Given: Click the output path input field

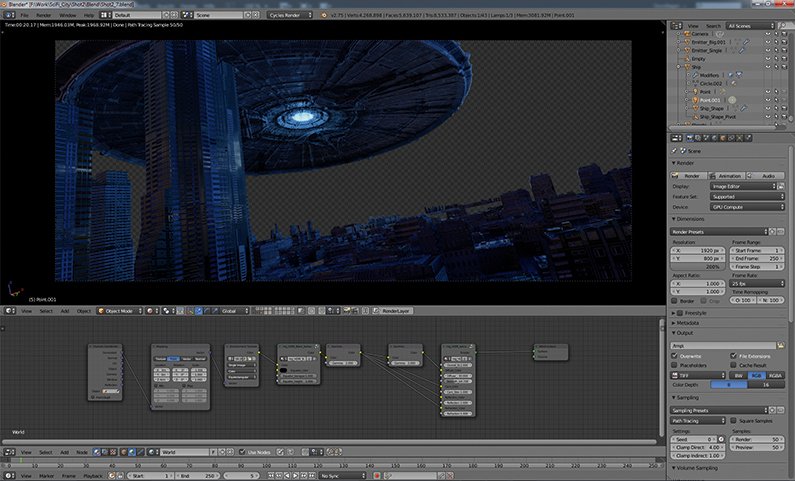Looking at the screenshot, I should coord(724,346).
